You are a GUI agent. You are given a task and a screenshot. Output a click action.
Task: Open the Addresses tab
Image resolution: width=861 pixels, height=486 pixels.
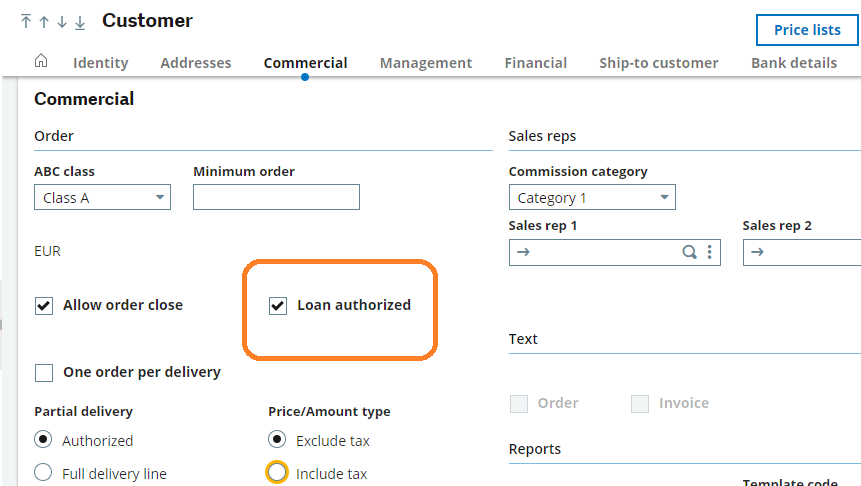(195, 63)
